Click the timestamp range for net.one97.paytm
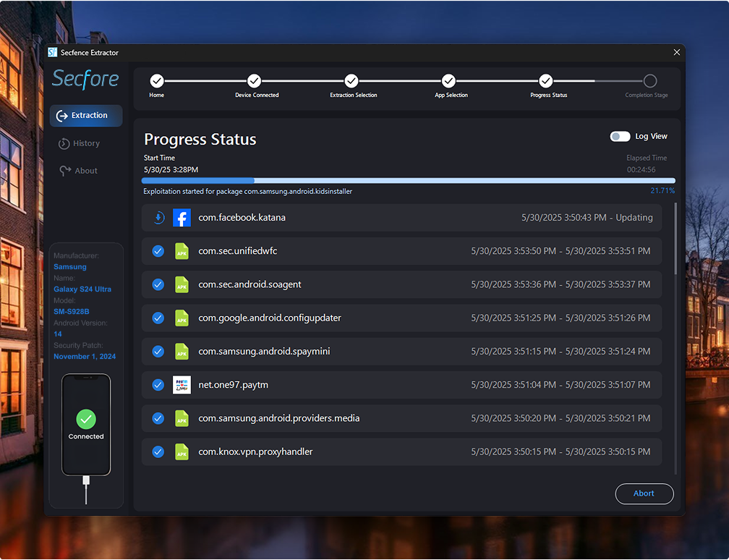The width and height of the screenshot is (729, 560). coord(560,385)
